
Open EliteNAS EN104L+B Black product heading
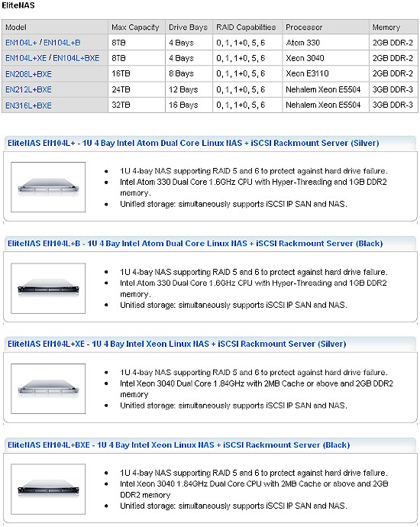pos(195,244)
